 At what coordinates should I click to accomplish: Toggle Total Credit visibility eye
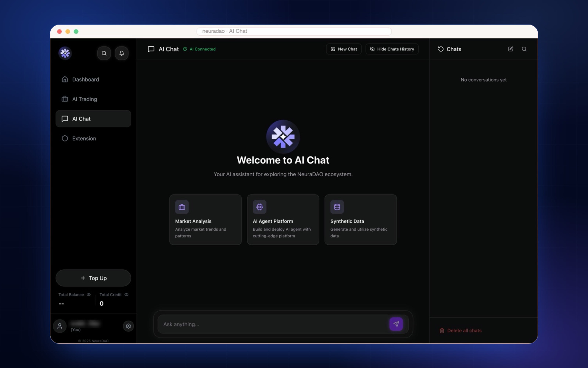tap(126, 295)
